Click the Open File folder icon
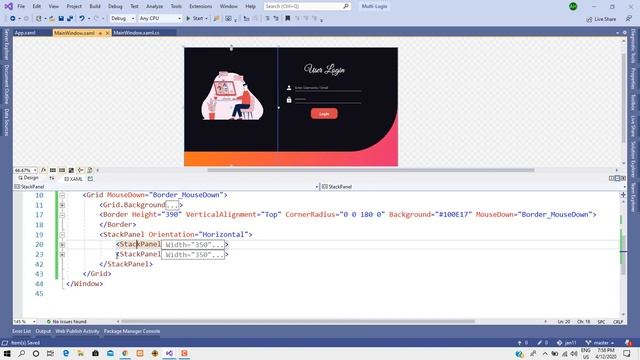 click(x=52, y=18)
